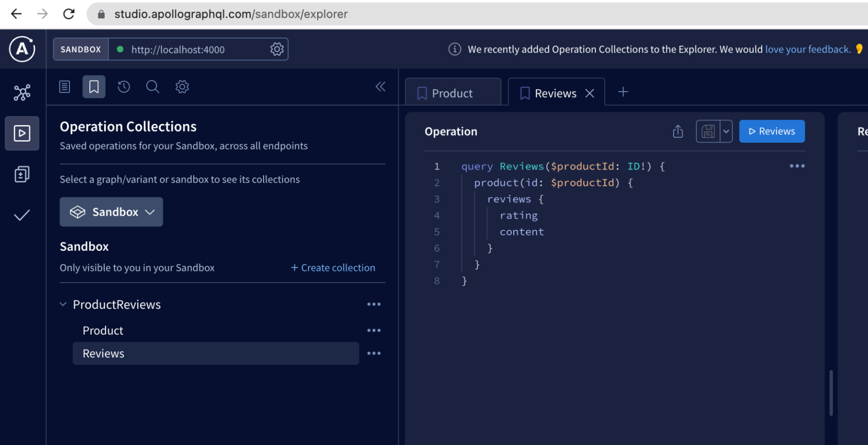
Task: Add a new operation tab
Action: tap(623, 92)
